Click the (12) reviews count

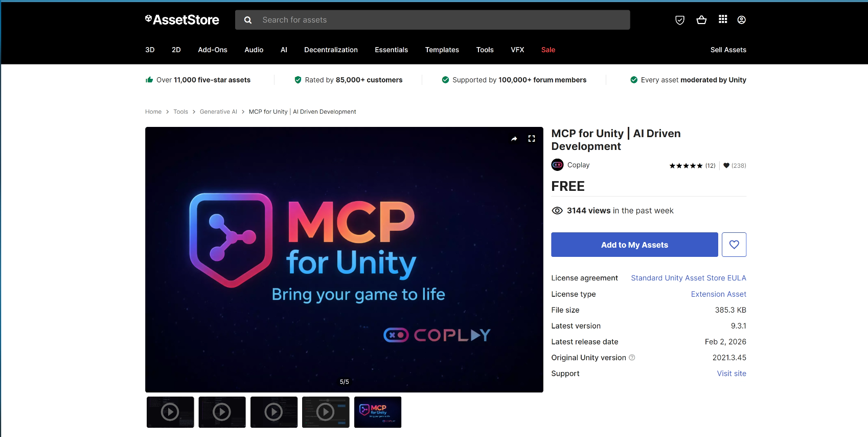[x=711, y=166]
